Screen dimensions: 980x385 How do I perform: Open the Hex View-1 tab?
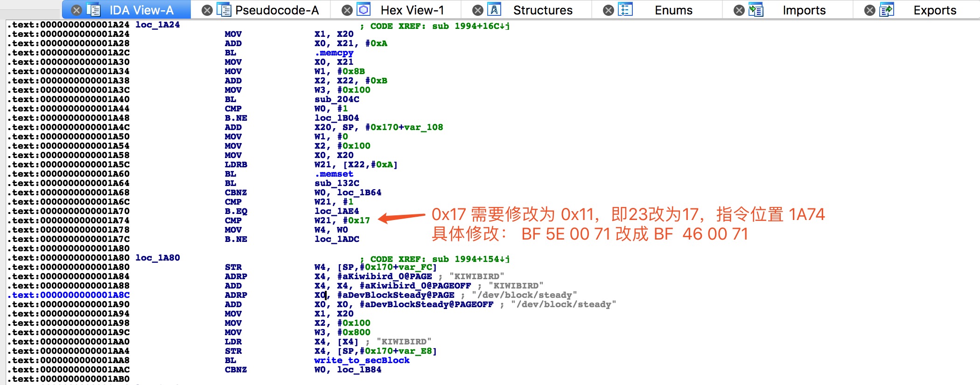(x=412, y=10)
